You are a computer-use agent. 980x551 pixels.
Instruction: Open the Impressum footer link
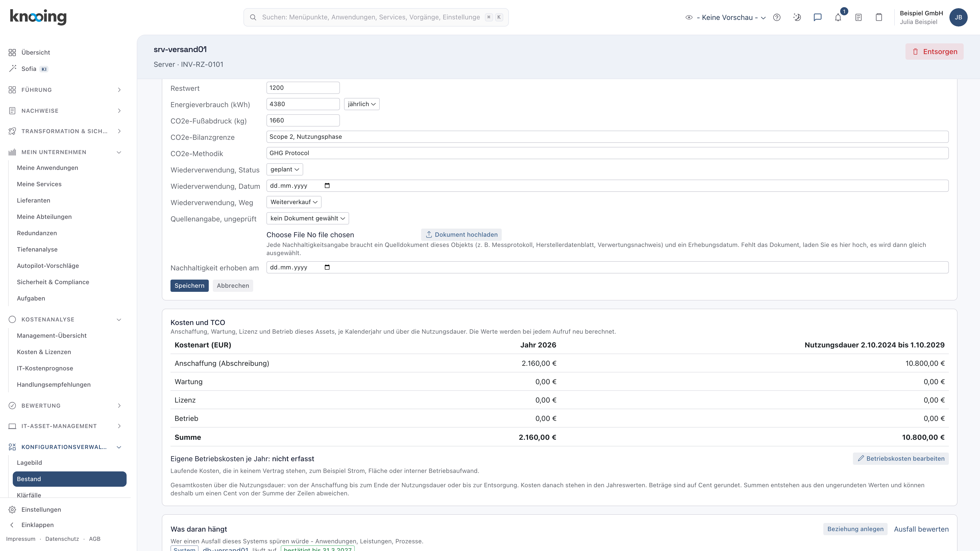point(20,539)
